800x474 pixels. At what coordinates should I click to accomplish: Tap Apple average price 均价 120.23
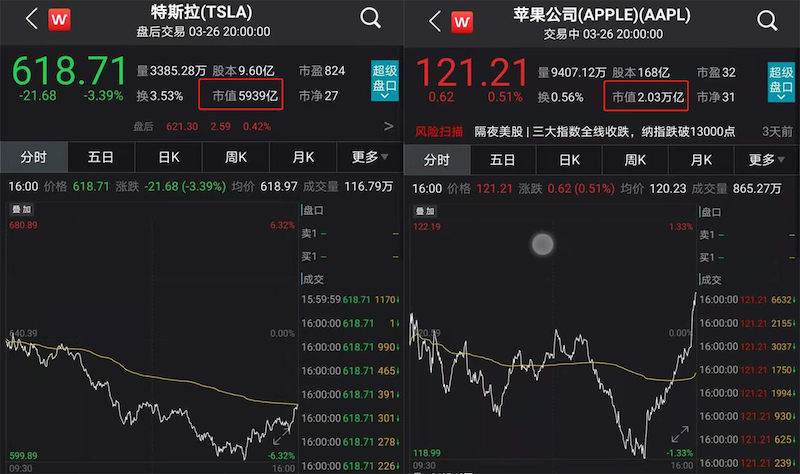pos(654,188)
